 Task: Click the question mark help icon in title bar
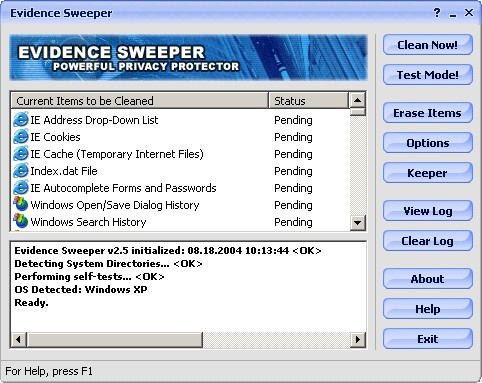click(437, 13)
